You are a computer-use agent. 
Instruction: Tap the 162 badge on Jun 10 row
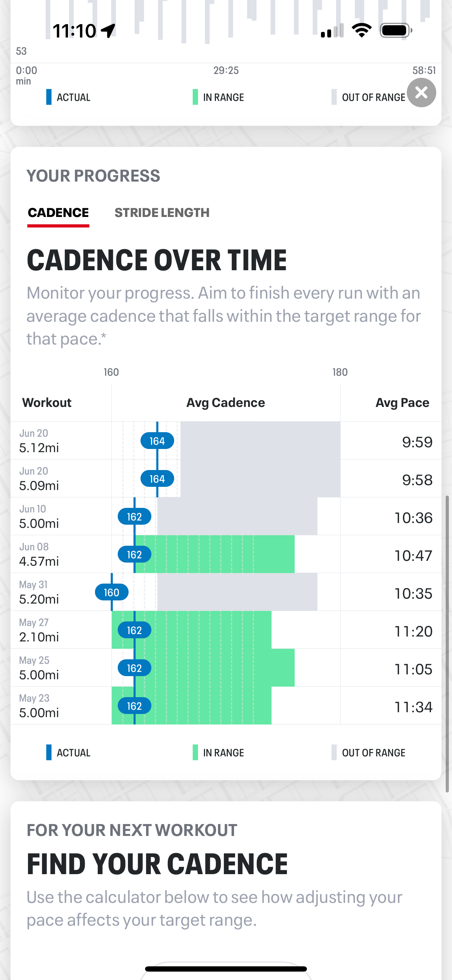[134, 517]
